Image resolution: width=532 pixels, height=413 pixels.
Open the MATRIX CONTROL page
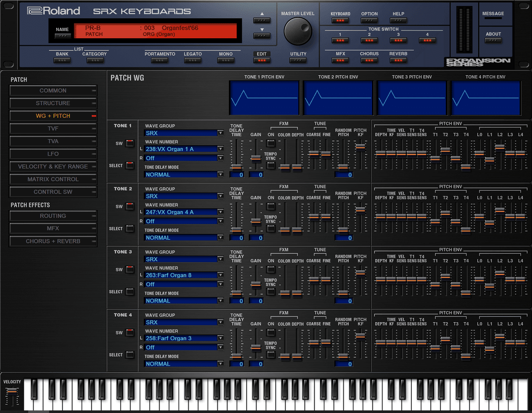point(53,179)
